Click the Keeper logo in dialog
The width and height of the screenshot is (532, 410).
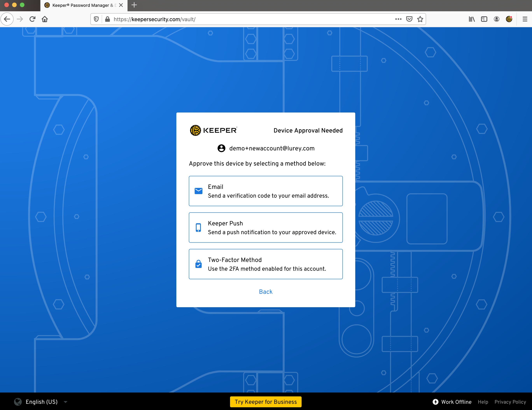click(x=213, y=130)
